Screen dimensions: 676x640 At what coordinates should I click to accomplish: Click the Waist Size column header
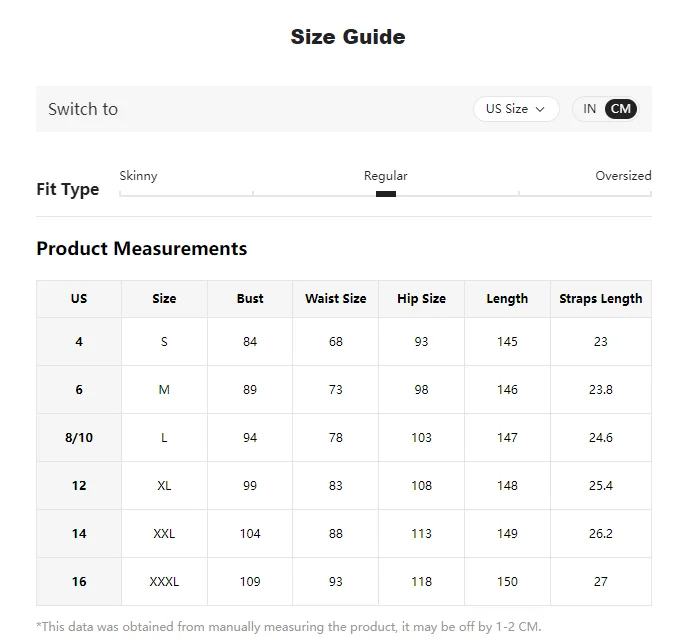(335, 298)
